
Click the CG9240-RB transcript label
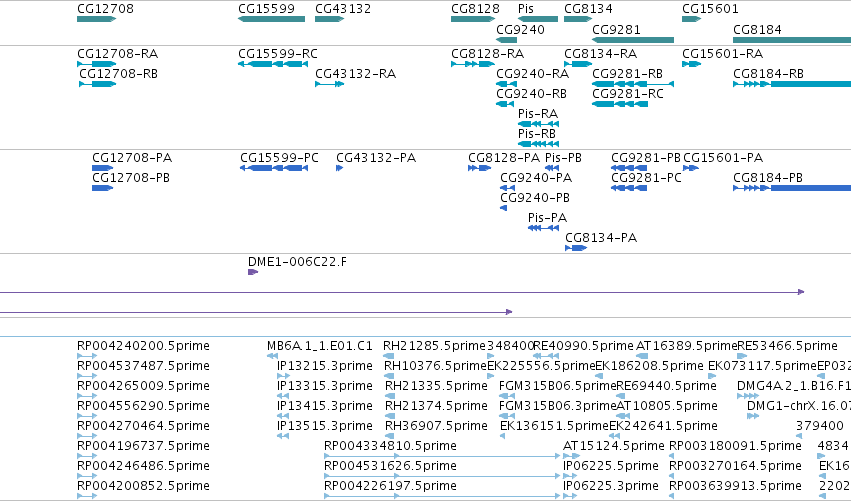coord(531,94)
